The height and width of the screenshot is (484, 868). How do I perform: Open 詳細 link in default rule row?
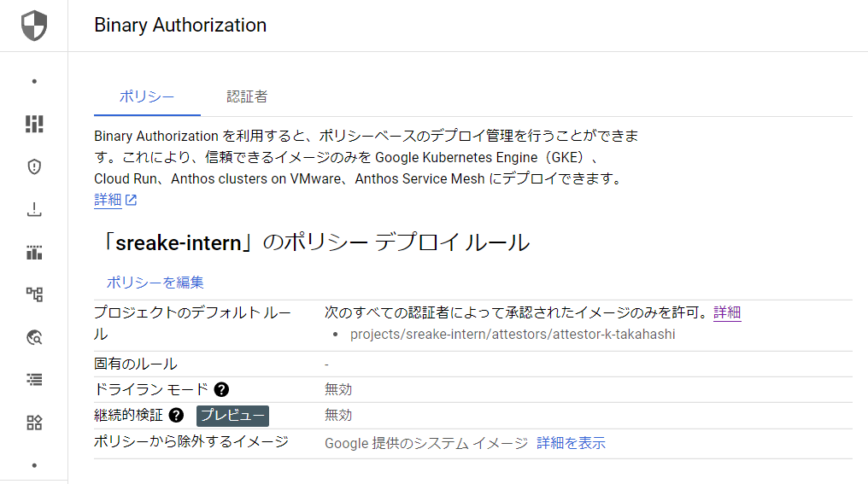(727, 312)
